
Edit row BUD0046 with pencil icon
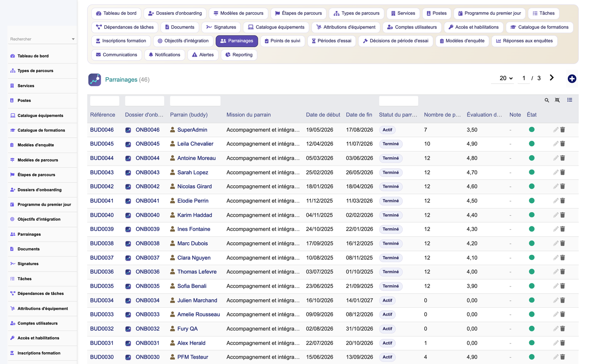click(x=556, y=129)
